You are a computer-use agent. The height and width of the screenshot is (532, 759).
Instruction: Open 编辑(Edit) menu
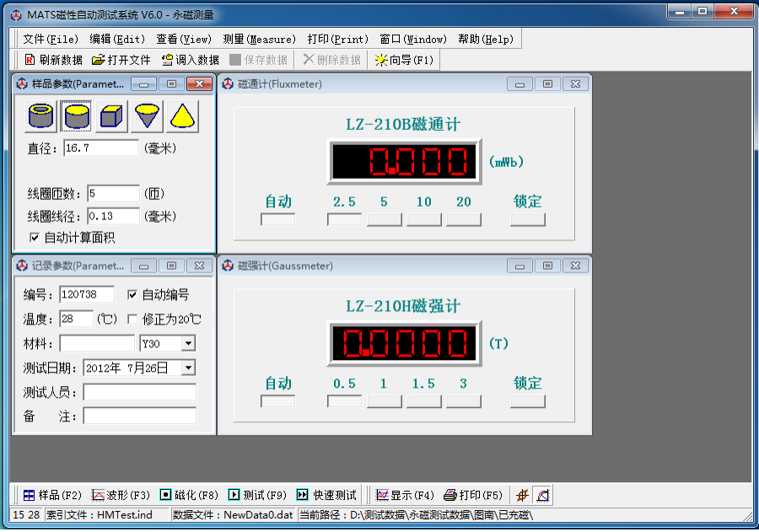click(117, 40)
